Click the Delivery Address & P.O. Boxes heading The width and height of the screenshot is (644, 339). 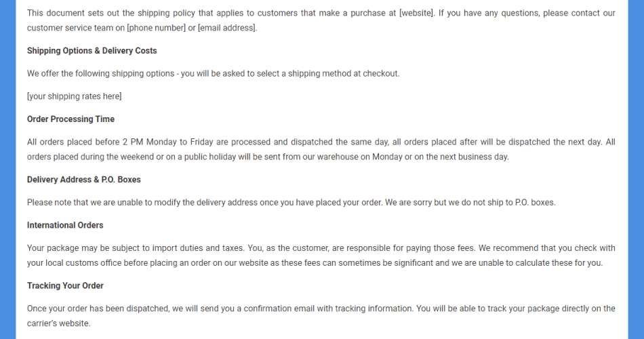click(x=84, y=180)
